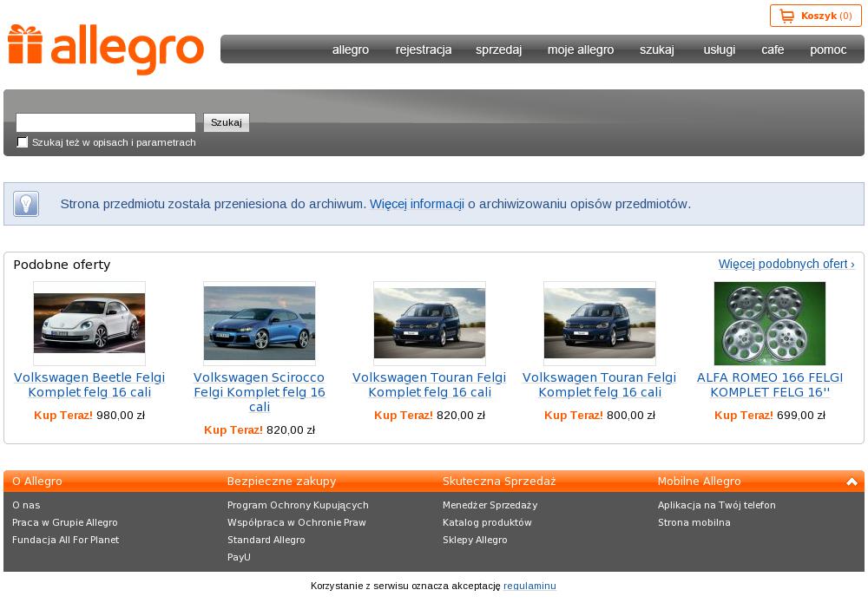Open Volkswagen Beetle Felgi Komplet listing link

[89, 384]
